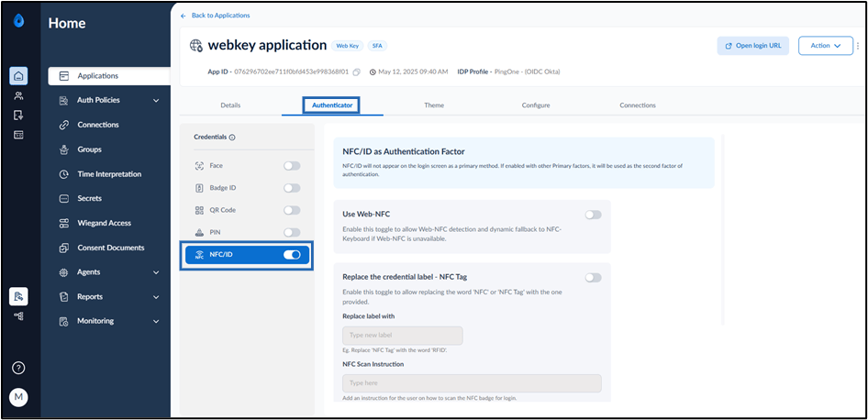Click the SFA tag badge
868x420 pixels.
pos(376,46)
